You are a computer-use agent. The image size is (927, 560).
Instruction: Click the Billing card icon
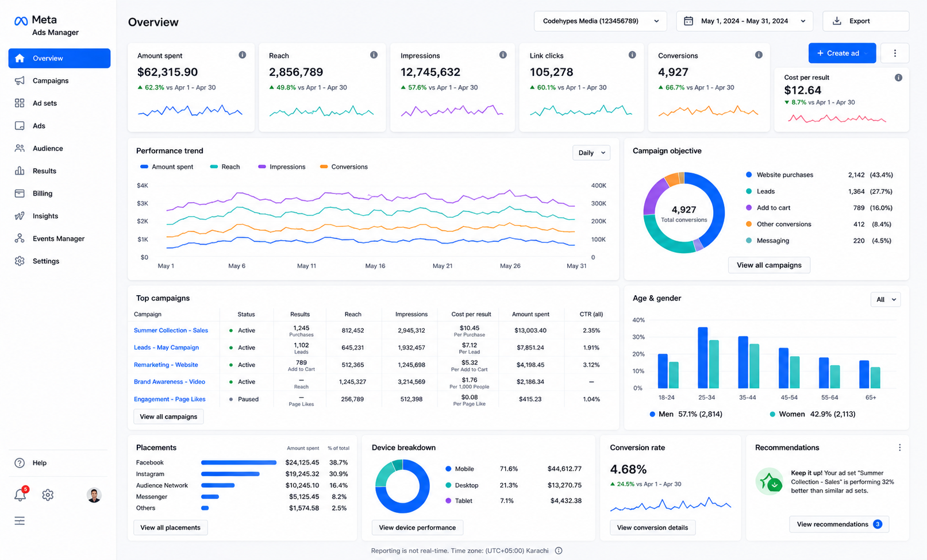20,194
